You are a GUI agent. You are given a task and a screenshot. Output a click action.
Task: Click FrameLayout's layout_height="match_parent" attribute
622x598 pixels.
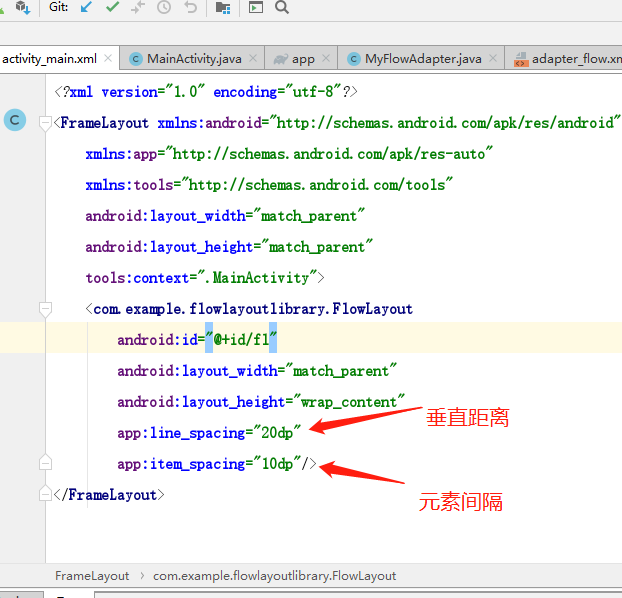pos(229,247)
